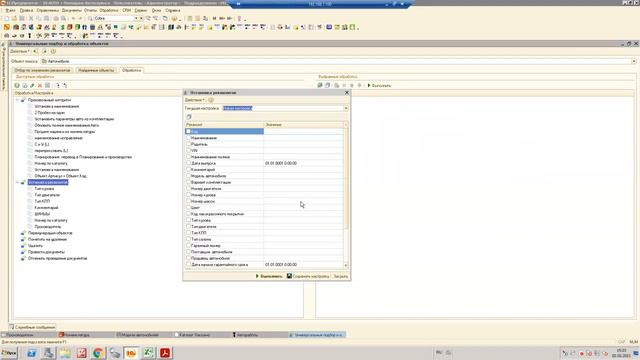Viewport: 640px width, 360px height.
Task: Switch to the Найденные объекты tab
Action: click(x=96, y=70)
